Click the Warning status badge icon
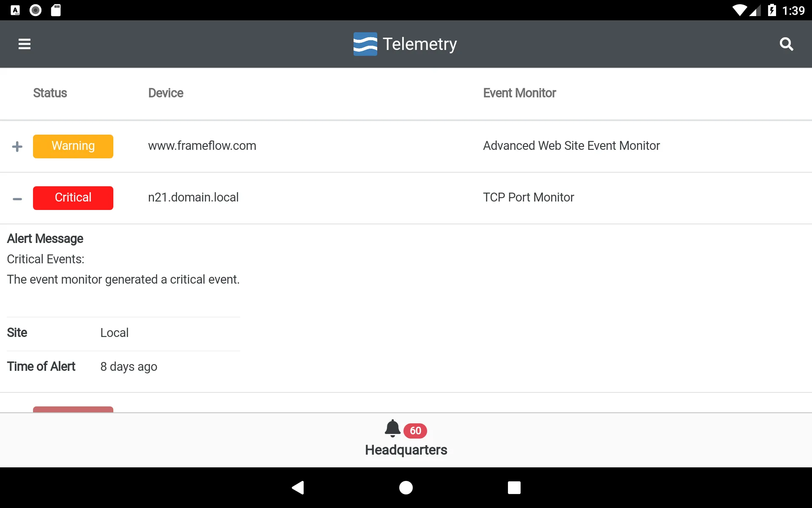The width and height of the screenshot is (812, 508). point(73,146)
